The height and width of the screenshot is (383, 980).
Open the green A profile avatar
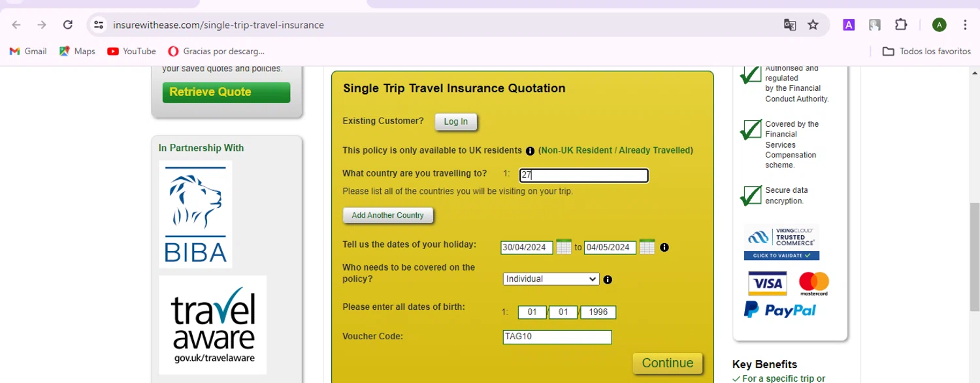pos(939,25)
